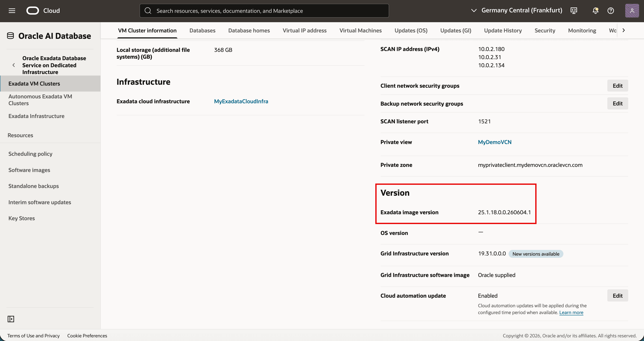The height and width of the screenshot is (341, 644).
Task: Open the Updates (GI) tab
Action: pyautogui.click(x=456, y=30)
